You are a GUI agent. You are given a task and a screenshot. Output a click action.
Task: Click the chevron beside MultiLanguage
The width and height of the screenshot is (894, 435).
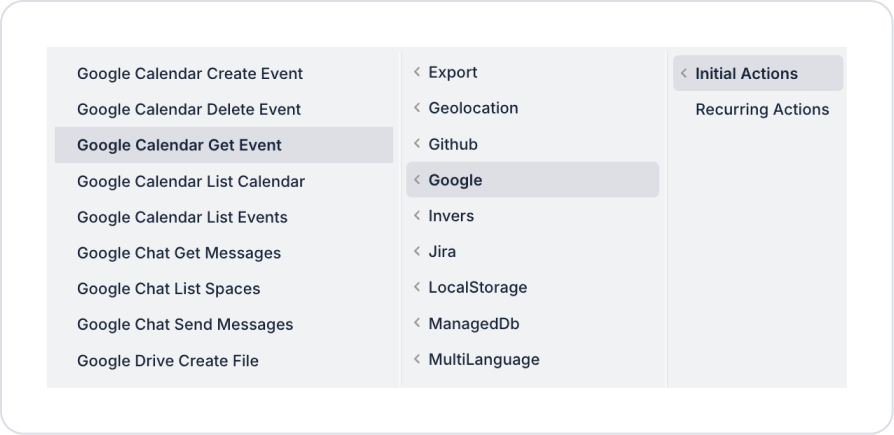click(417, 359)
